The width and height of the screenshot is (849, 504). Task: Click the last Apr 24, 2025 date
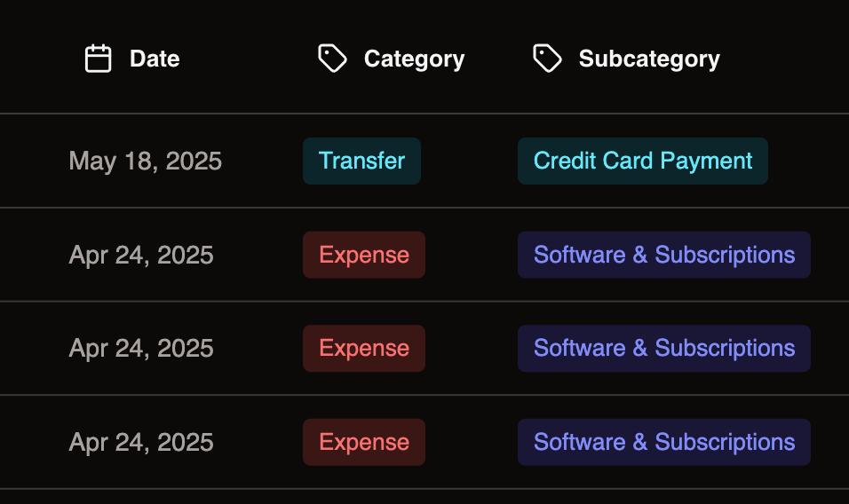click(x=141, y=443)
